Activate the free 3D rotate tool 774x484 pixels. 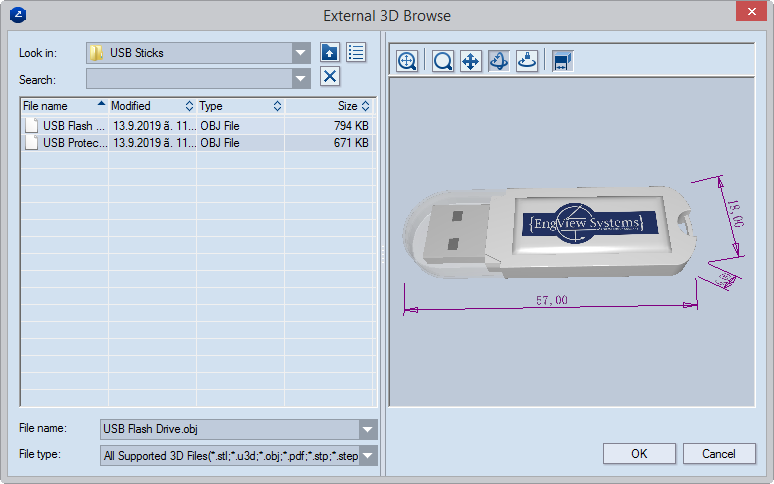(499, 61)
